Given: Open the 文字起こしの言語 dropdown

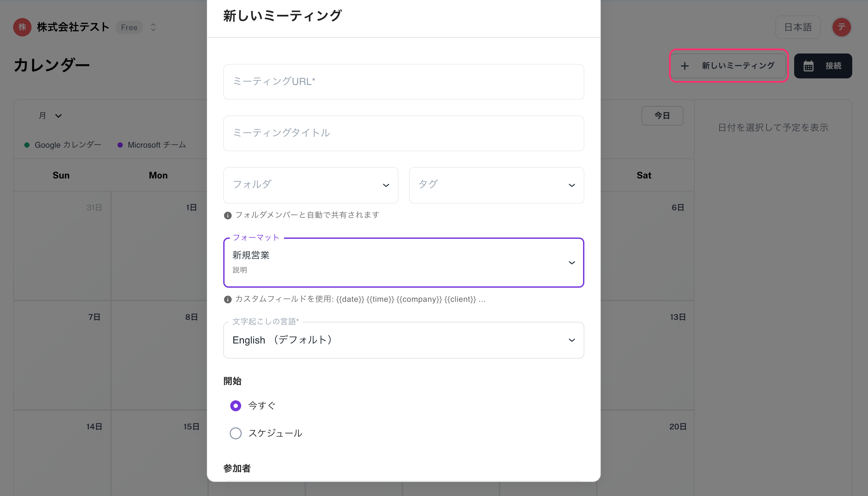Looking at the screenshot, I should point(403,340).
